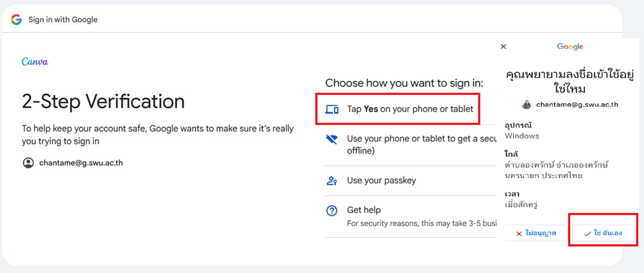This screenshot has width=644, height=273.
Task: Click the offline security code icon
Action: 332,139
